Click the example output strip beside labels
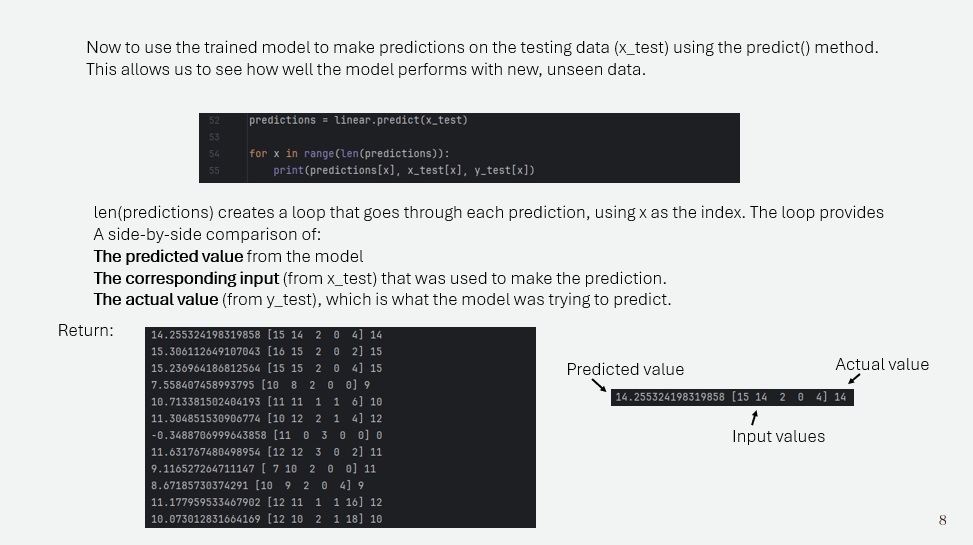The height and width of the screenshot is (545, 973). point(732,397)
